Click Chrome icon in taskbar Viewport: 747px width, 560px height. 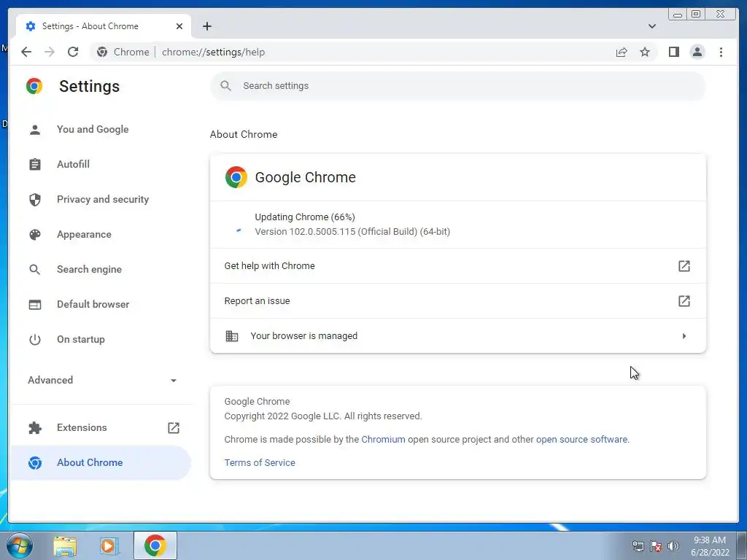coord(155,545)
